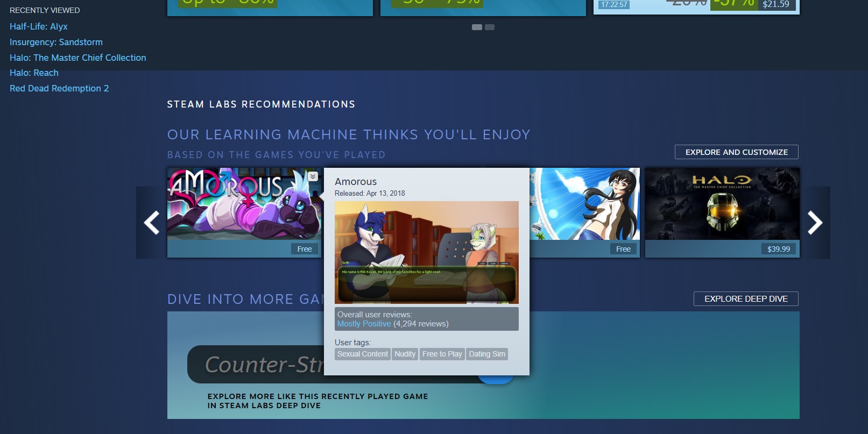The image size is (868, 434).
Task: Click the Dating Sim user tag
Action: [487, 354]
